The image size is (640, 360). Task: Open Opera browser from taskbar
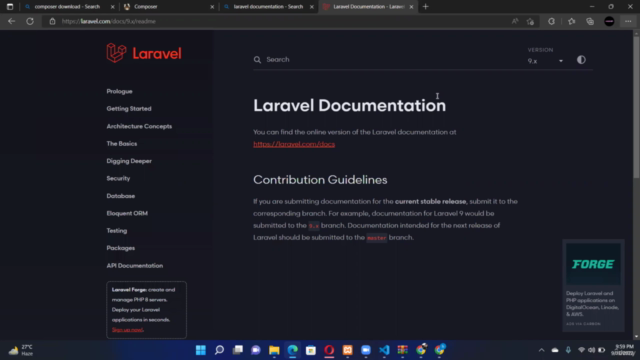pyautogui.click(x=329, y=350)
